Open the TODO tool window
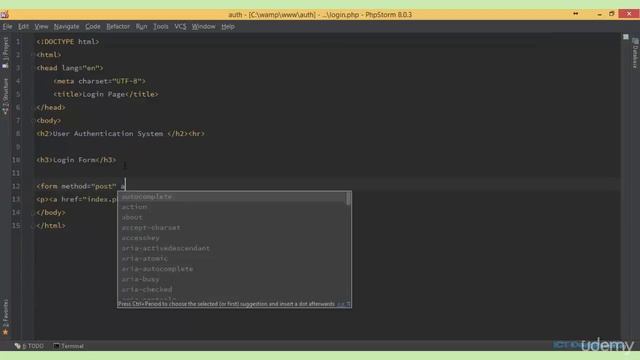Viewport: 640px width, 360px height. pyautogui.click(x=29, y=346)
